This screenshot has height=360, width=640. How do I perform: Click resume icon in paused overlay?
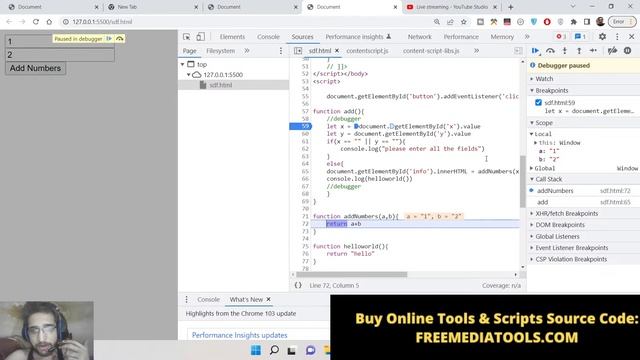click(x=109, y=39)
